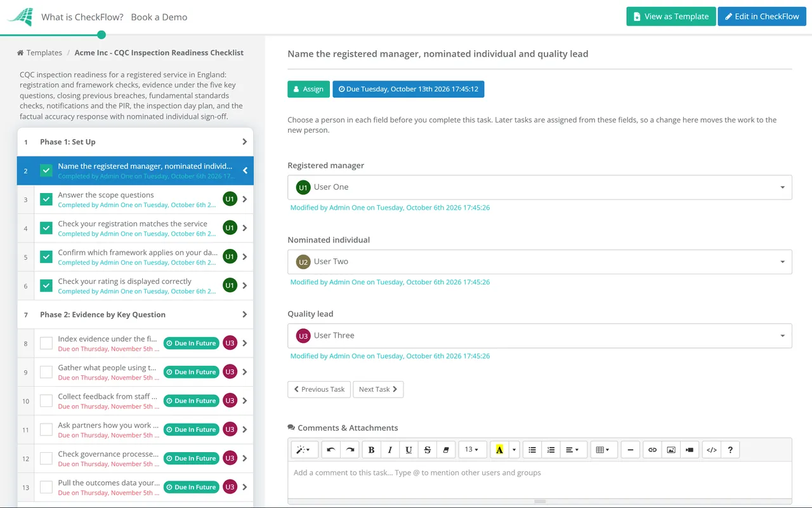812x508 pixels.
Task: Uncheck 'Check your registration matches the service'
Action: coord(46,228)
